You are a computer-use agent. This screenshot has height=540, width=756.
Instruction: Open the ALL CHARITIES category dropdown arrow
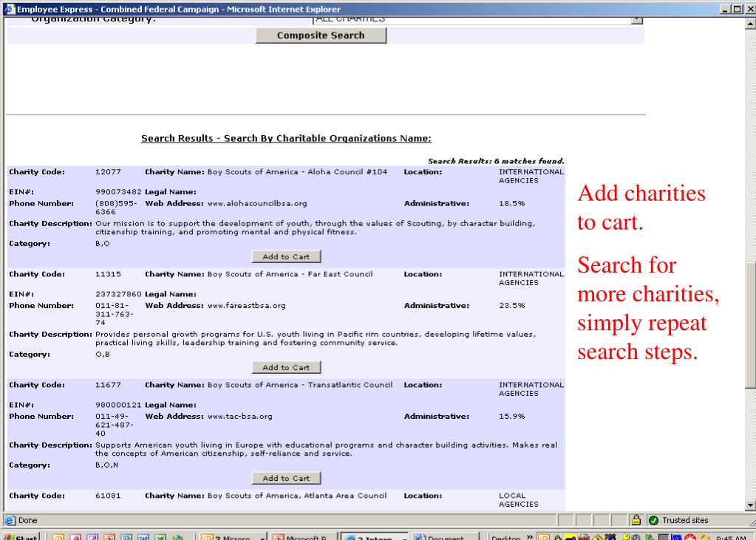coord(638,19)
